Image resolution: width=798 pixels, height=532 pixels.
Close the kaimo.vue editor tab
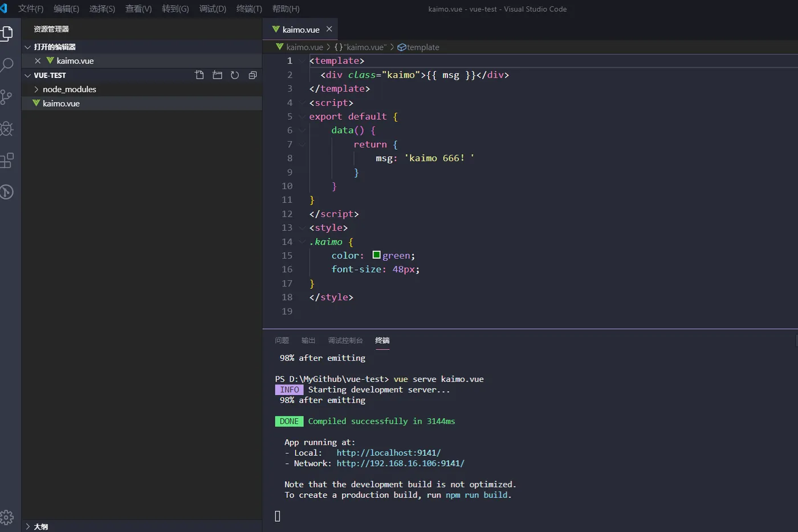pos(329,29)
